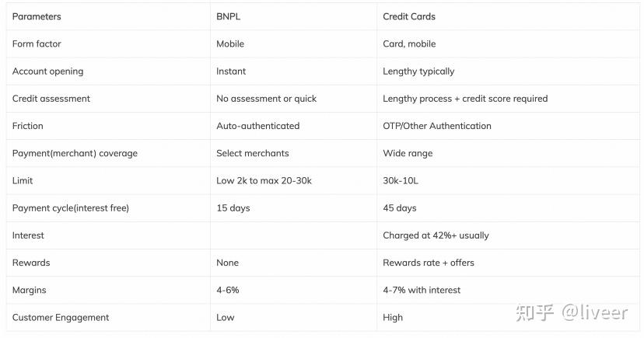
Task: Click the "Instant" account opening cell
Action: coord(231,71)
